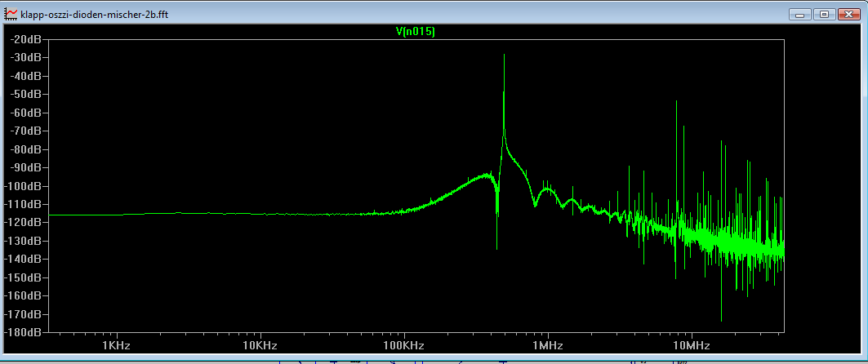The image size is (868, 364).
Task: Click the -70dB axis label
Action: [25, 131]
